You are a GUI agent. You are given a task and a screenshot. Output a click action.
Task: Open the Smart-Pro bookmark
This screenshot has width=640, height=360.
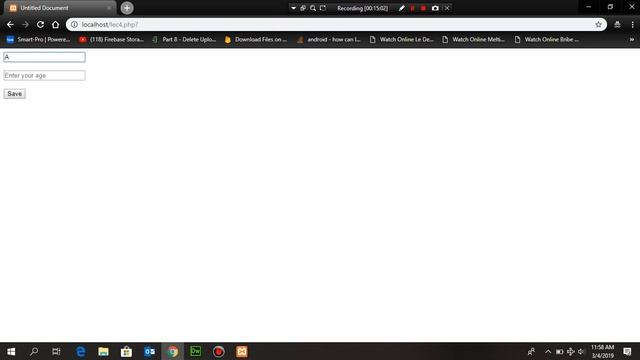pos(38,40)
